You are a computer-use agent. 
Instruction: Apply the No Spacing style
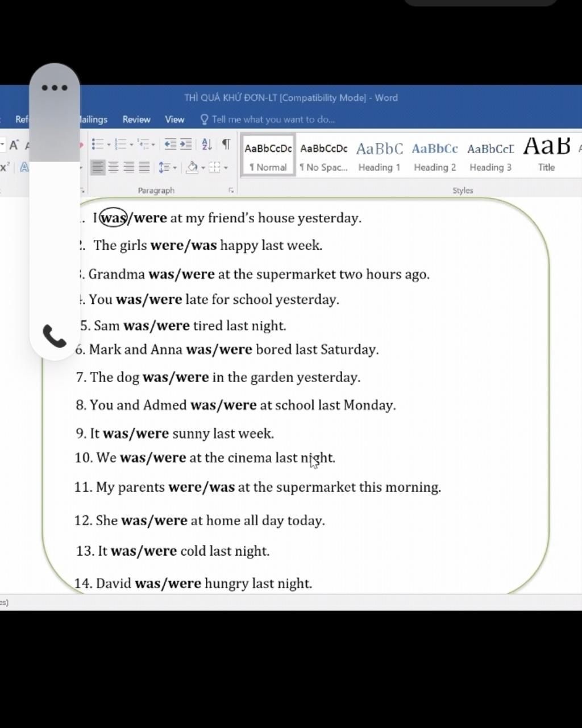click(x=324, y=155)
